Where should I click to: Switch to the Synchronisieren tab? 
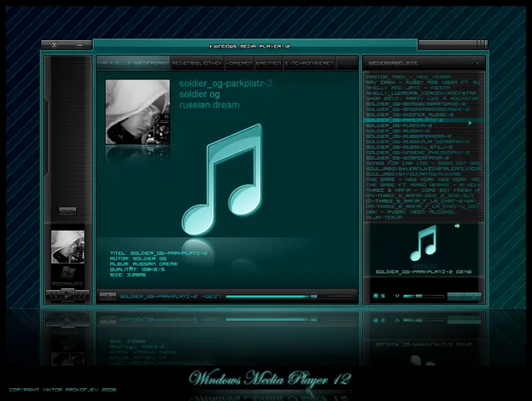309,63
